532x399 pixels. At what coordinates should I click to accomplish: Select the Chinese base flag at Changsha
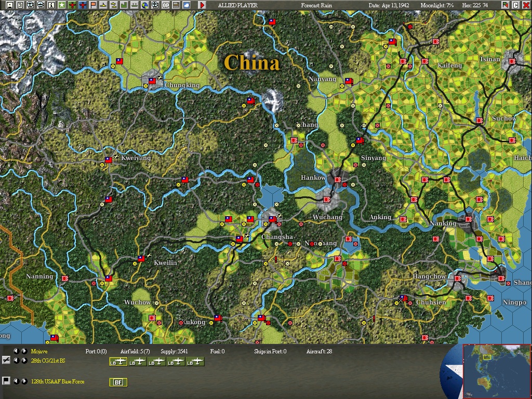[272, 219]
